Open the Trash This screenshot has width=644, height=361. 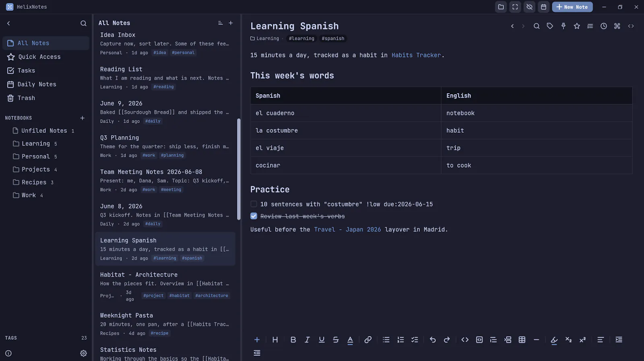point(46,98)
